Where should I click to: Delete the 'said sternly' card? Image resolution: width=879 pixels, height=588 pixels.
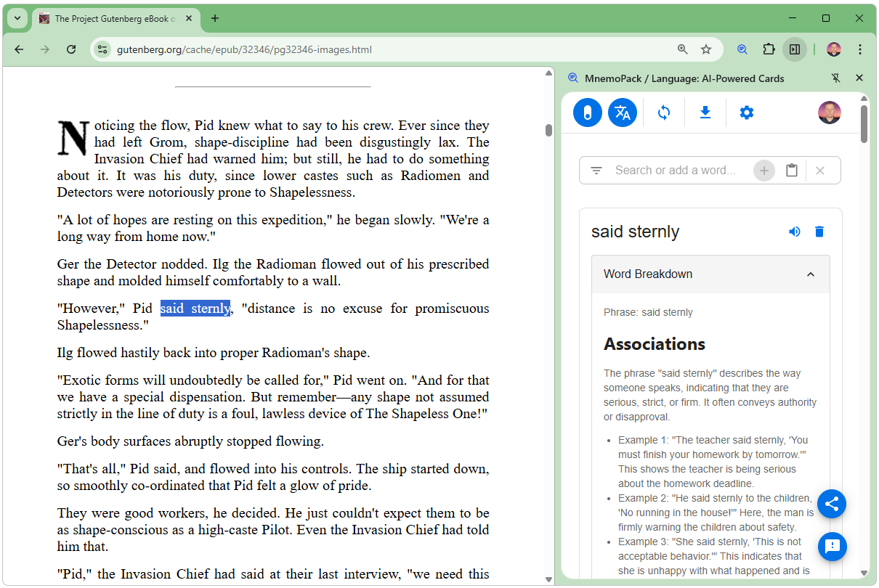pyautogui.click(x=819, y=232)
